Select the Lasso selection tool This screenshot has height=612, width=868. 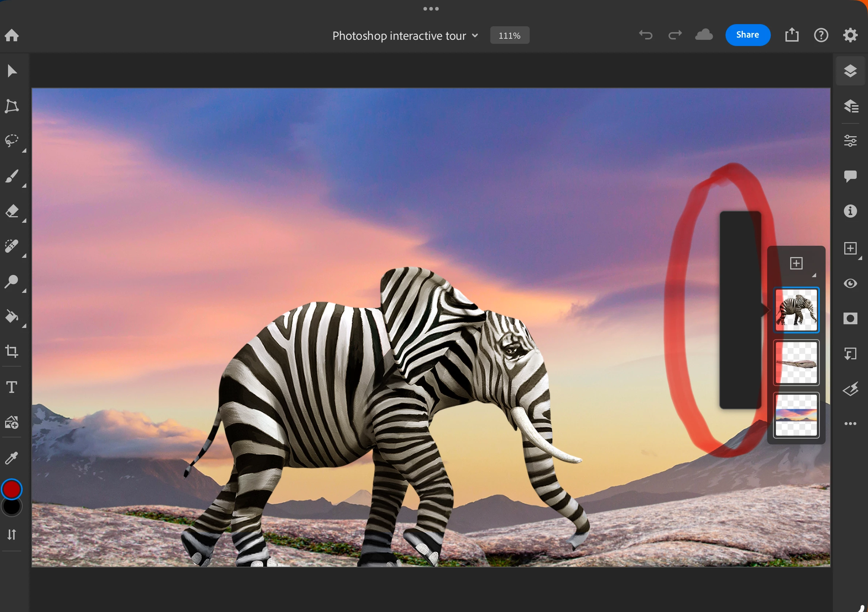coord(12,141)
